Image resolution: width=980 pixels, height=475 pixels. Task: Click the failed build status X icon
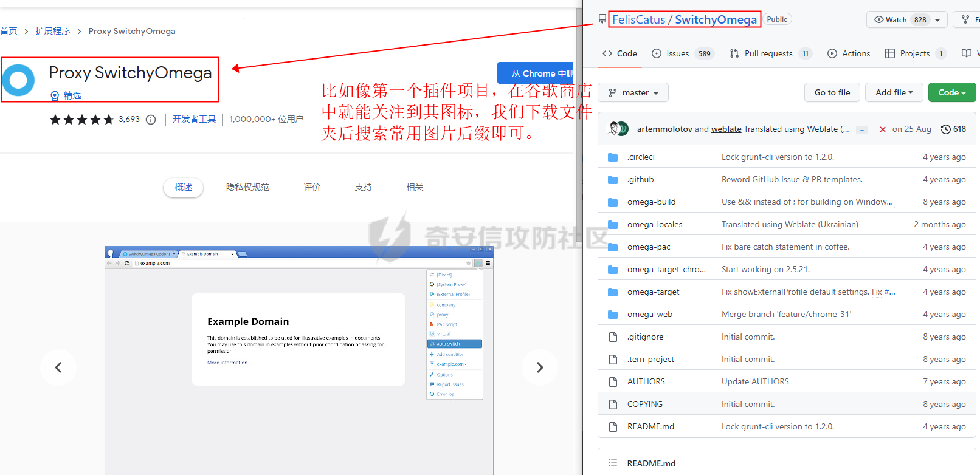click(x=882, y=129)
